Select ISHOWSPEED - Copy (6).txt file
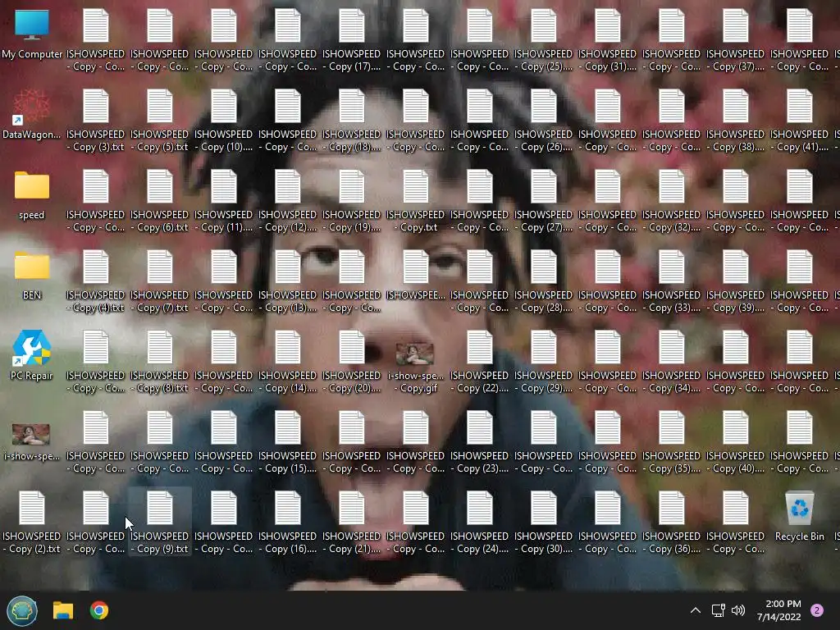 point(160,202)
